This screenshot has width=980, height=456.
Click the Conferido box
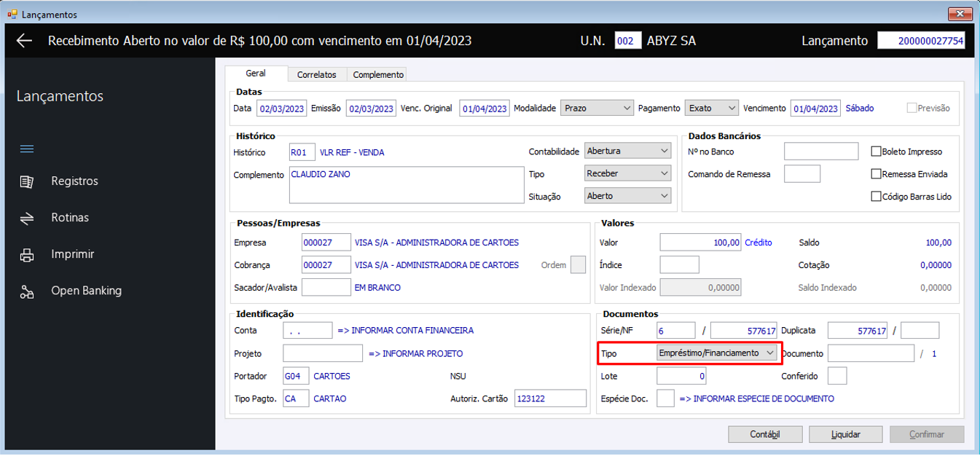coord(837,376)
